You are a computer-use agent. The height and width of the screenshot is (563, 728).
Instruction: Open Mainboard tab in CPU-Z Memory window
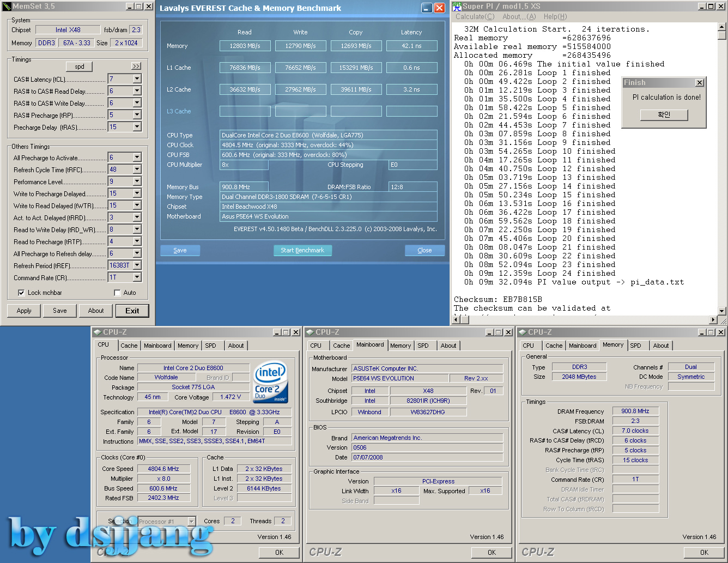[x=583, y=346]
